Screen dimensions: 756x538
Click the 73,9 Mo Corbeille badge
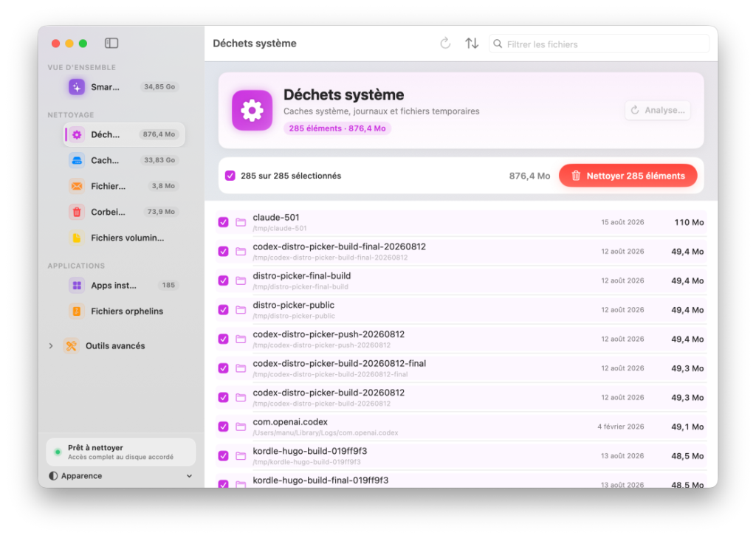(x=161, y=212)
